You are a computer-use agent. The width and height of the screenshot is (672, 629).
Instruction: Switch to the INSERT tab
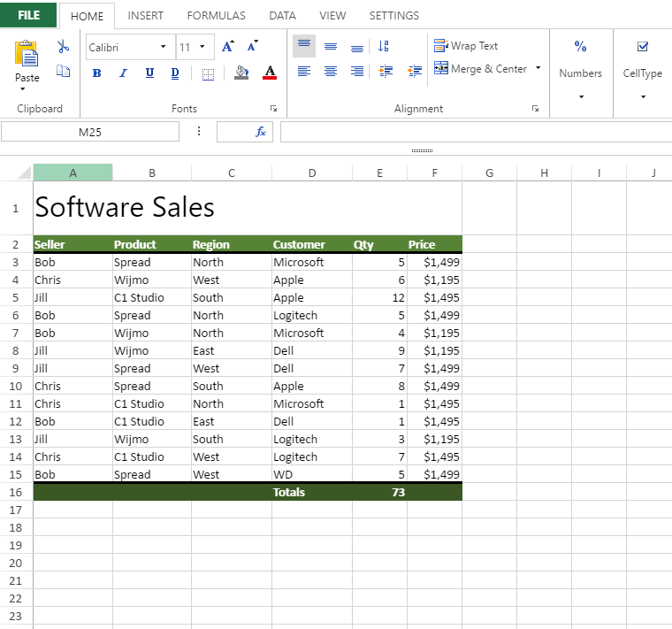pos(145,16)
